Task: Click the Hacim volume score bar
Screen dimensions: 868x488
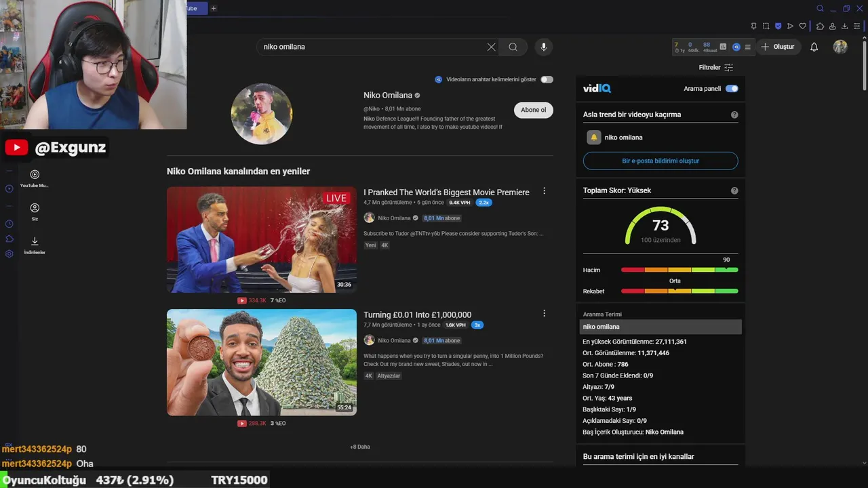Action: point(679,270)
